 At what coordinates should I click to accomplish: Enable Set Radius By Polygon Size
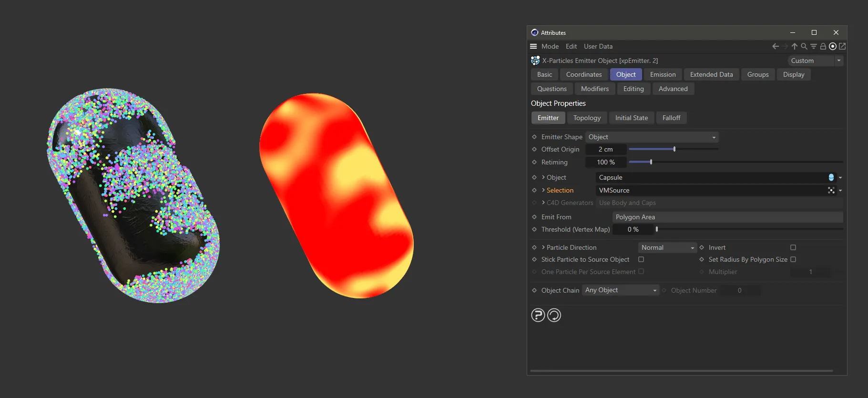[x=793, y=259]
